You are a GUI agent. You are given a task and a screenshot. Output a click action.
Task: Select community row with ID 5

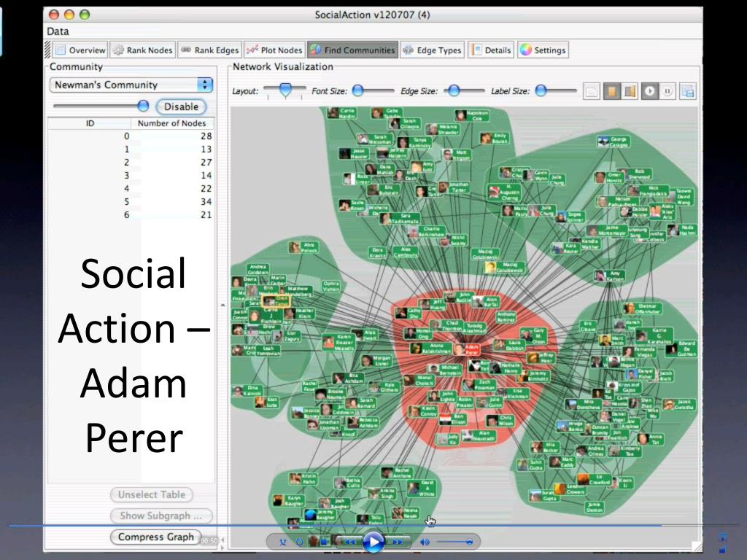[x=131, y=201]
